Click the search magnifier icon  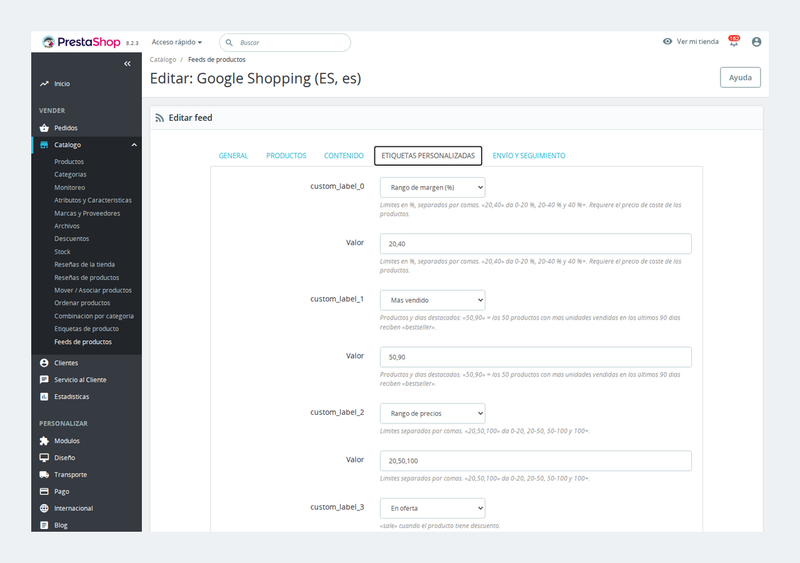[229, 42]
